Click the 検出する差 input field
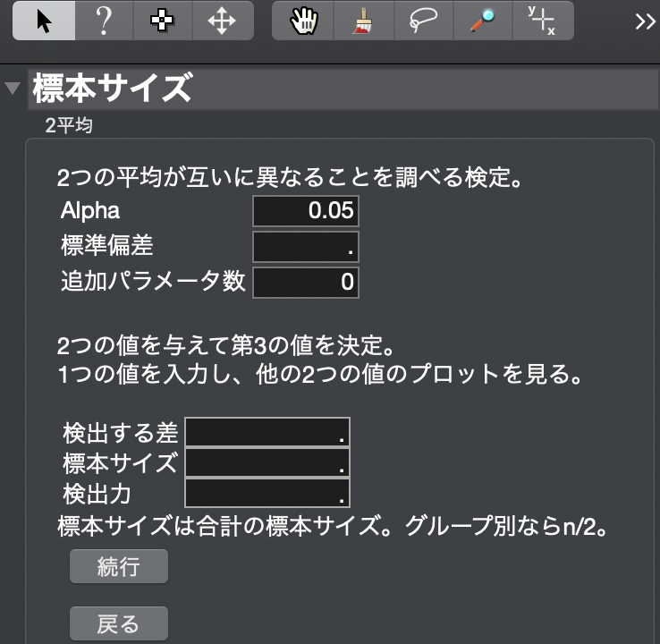660x644 pixels. coord(267,432)
